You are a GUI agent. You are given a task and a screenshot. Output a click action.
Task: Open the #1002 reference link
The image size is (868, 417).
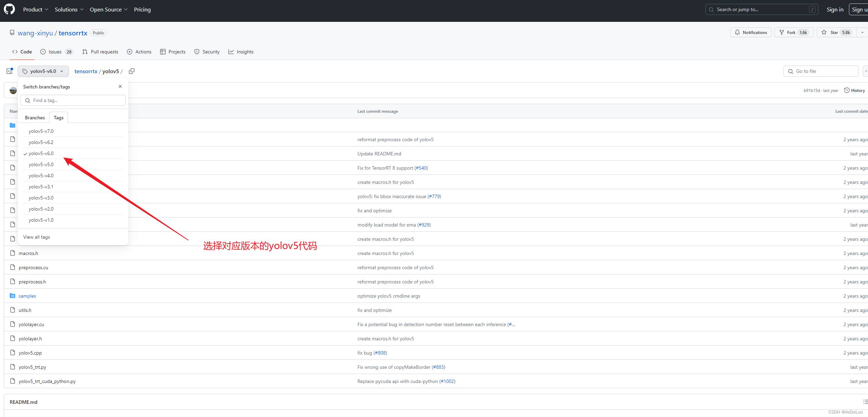click(447, 381)
